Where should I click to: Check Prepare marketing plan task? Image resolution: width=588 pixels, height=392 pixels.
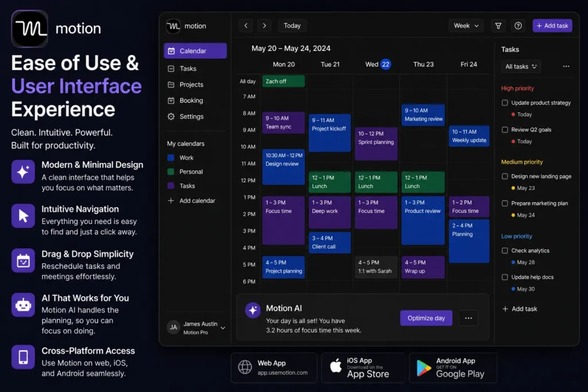505,203
